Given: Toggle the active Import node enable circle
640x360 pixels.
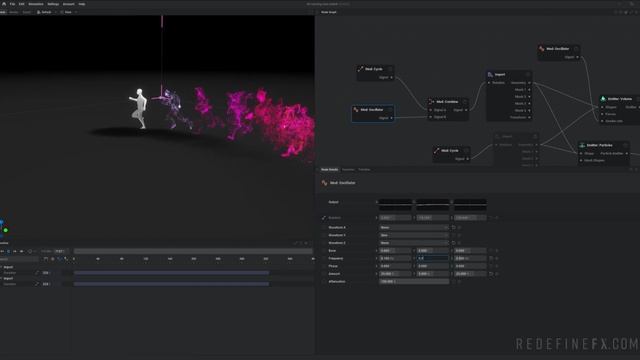Looking at the screenshot, I should click(x=528, y=74).
